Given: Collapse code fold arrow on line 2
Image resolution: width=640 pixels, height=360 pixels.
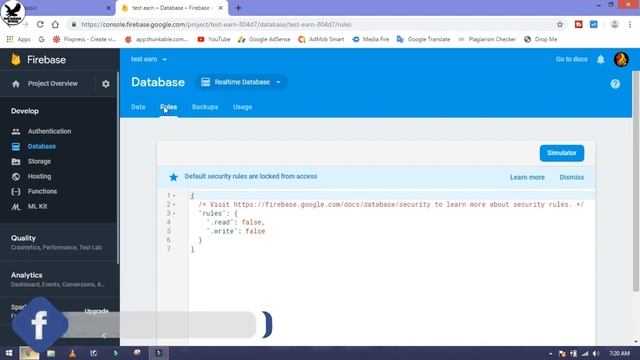Looking at the screenshot, I should tap(174, 205).
